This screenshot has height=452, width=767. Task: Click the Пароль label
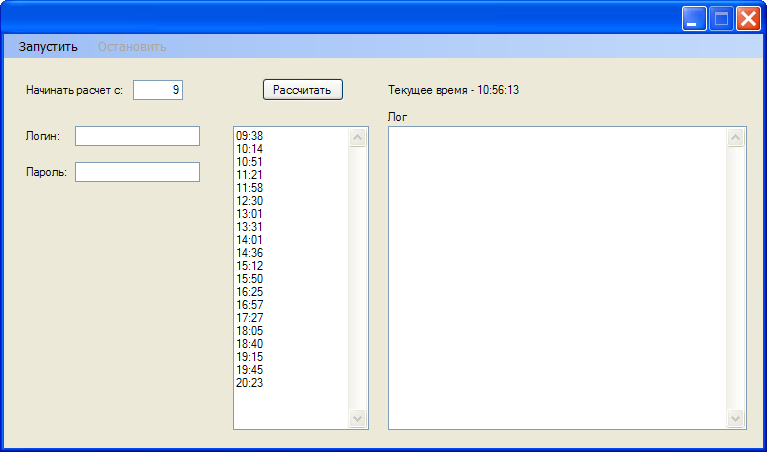tap(46, 172)
